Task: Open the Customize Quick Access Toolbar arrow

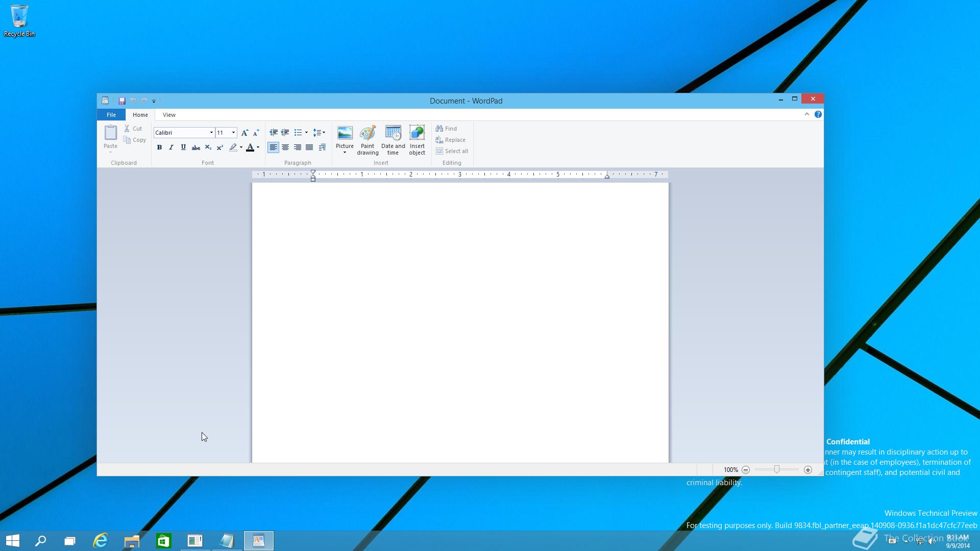Action: tap(154, 101)
